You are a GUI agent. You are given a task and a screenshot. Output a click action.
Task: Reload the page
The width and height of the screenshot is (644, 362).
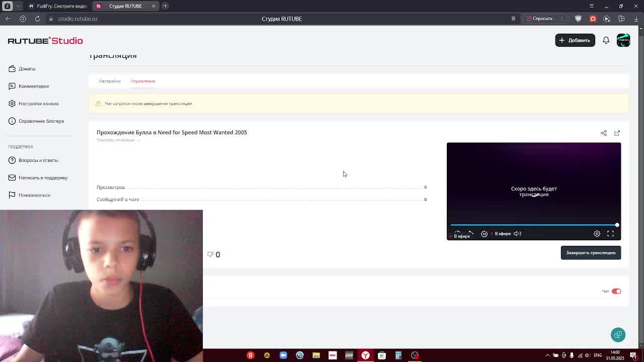37,19
